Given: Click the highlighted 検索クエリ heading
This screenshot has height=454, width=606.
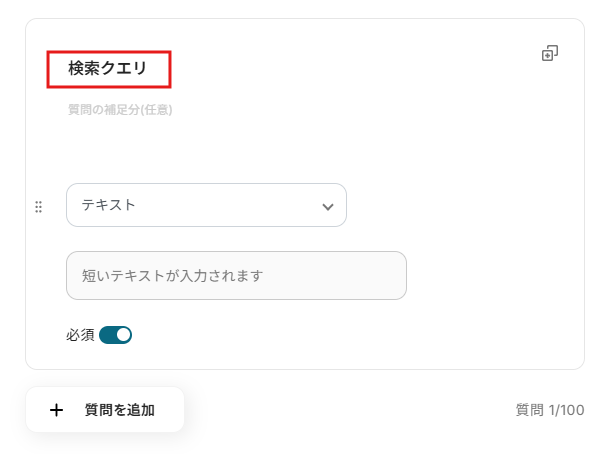Looking at the screenshot, I should (x=108, y=69).
